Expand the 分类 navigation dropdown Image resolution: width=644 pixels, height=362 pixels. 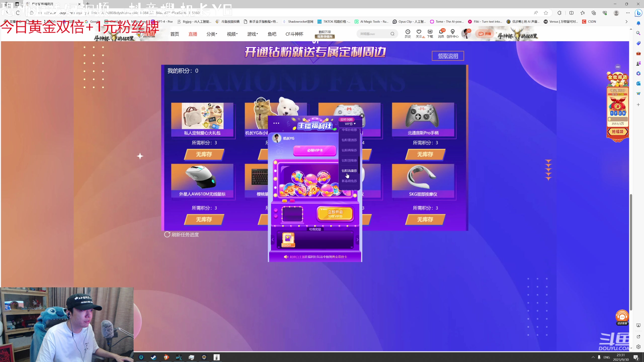[x=212, y=34]
